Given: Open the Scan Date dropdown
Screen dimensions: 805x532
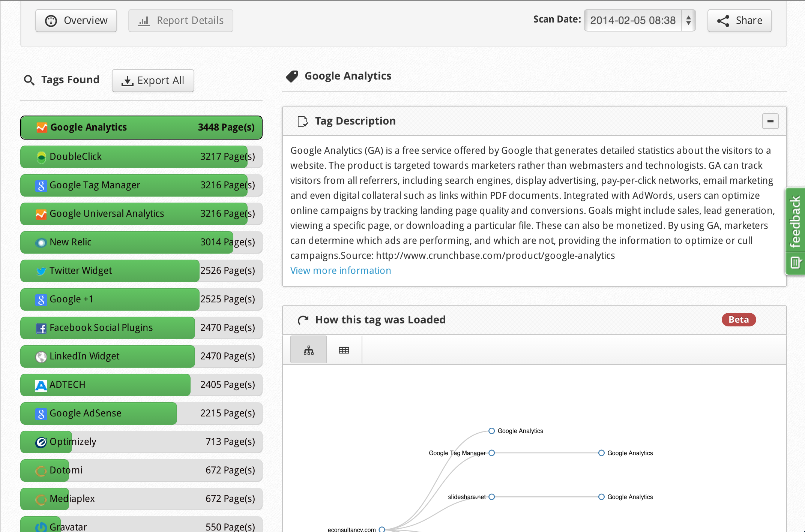Looking at the screenshot, I should (x=640, y=20).
